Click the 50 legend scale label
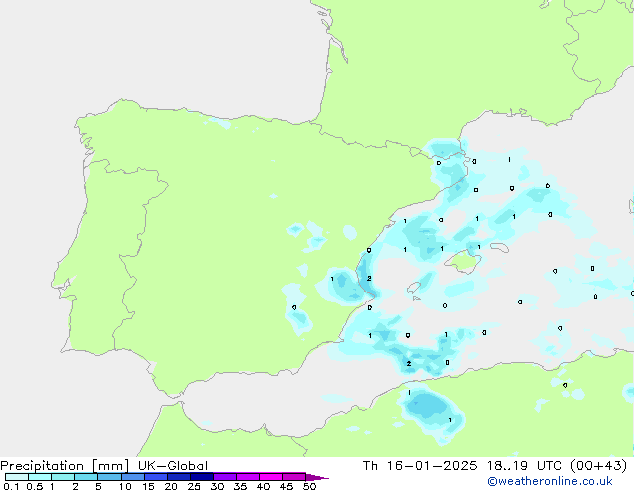 (309, 486)
